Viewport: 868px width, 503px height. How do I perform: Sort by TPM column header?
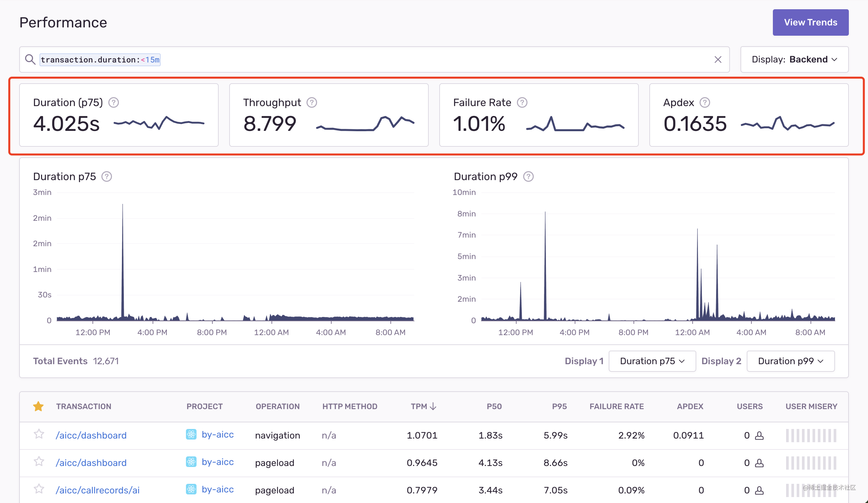coord(419,406)
